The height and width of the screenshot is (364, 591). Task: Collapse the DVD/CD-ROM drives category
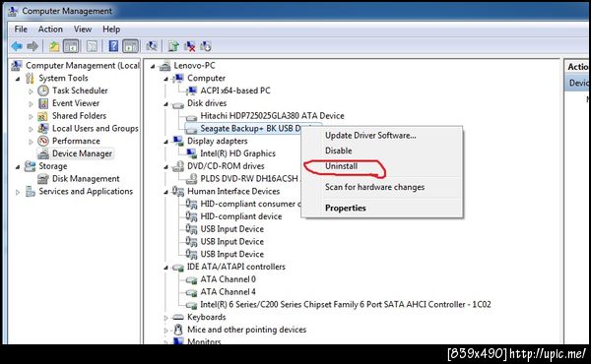click(165, 167)
